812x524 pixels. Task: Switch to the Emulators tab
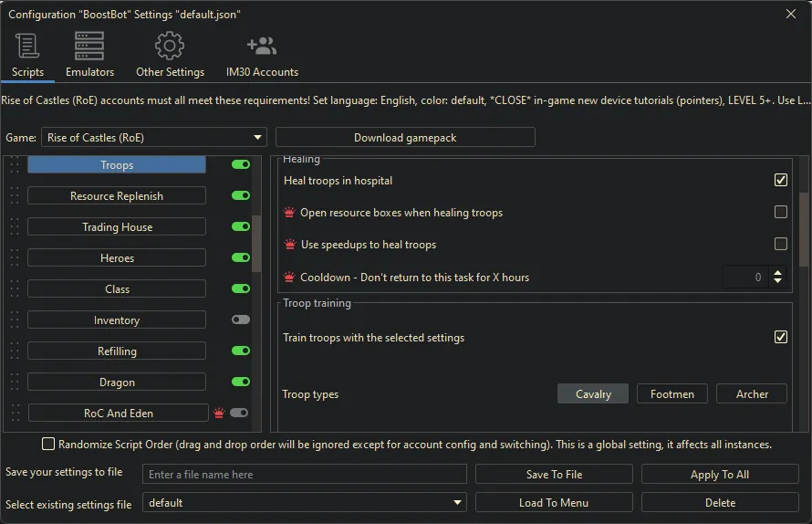(x=89, y=55)
